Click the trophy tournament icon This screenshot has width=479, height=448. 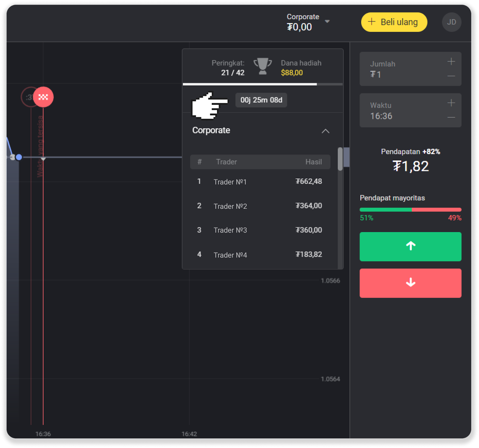pyautogui.click(x=263, y=66)
